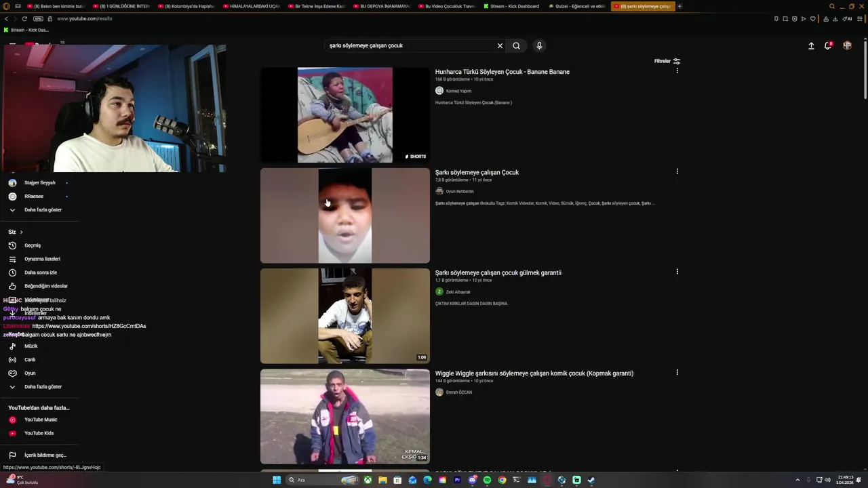868x488 pixels.
Task: Open File Explorer from taskbar
Action: (x=382, y=480)
